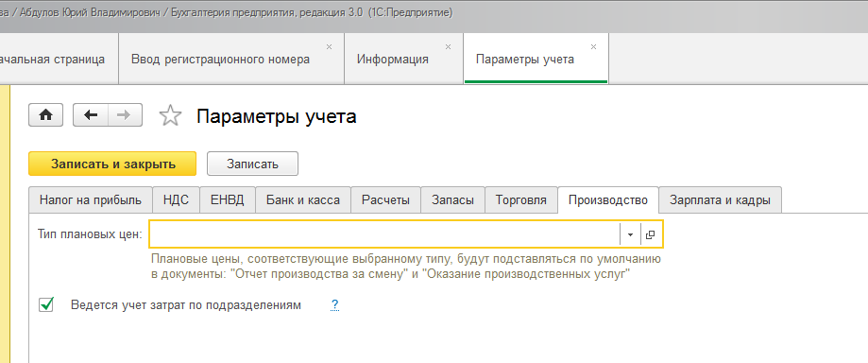This screenshot has height=363, width=868.
Task: Open the question mark help link
Action: [x=334, y=304]
